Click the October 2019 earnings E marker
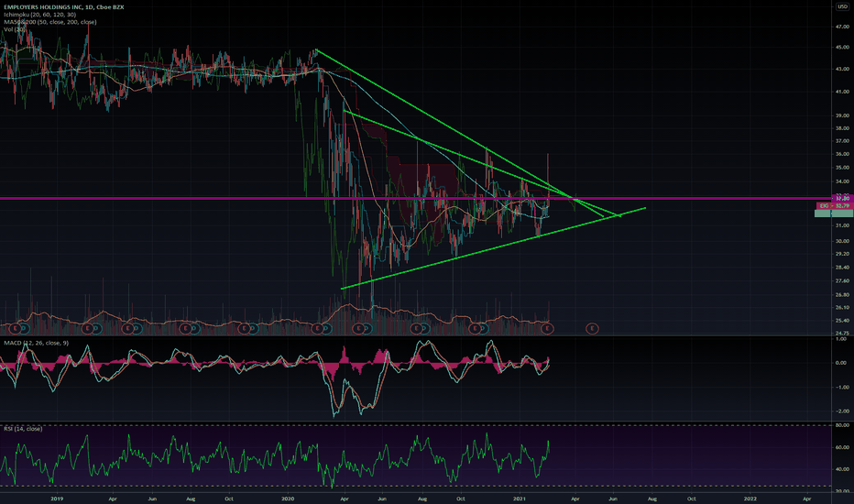The image size is (854, 504). [x=244, y=329]
